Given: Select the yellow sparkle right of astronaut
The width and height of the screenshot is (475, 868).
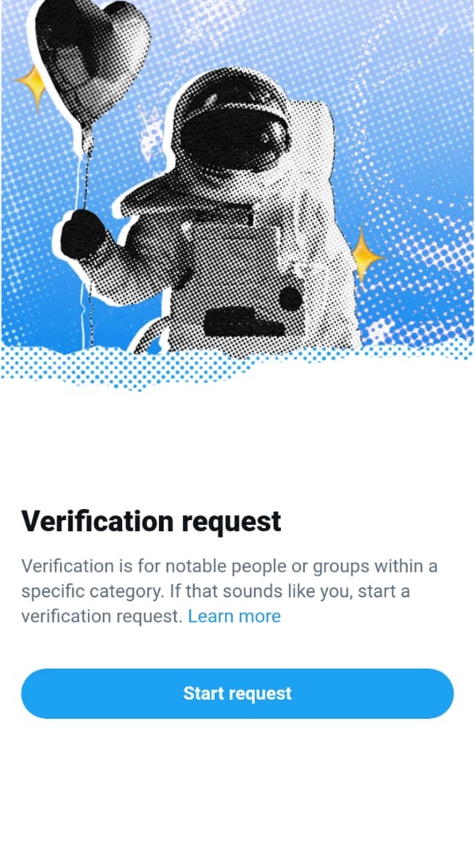Looking at the screenshot, I should click(364, 256).
